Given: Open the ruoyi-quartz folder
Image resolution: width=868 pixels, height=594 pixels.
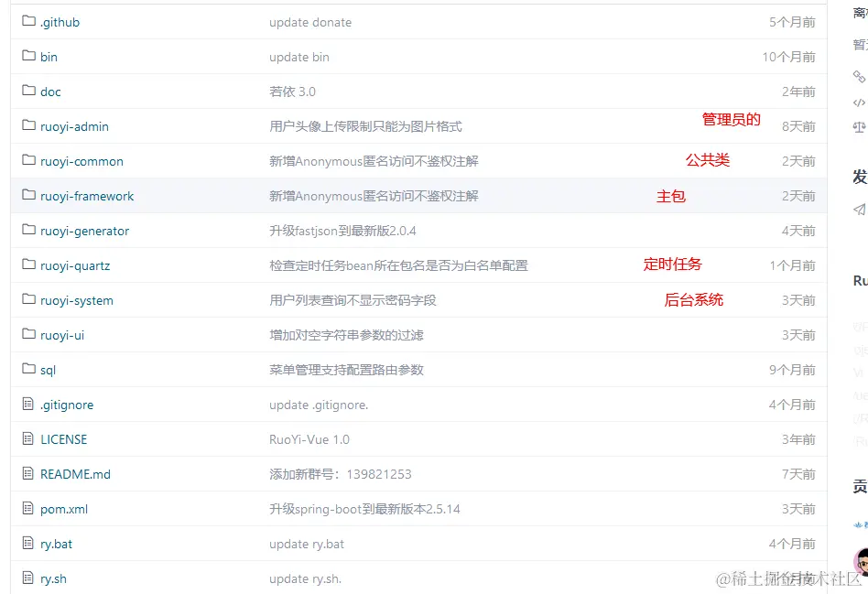Looking at the screenshot, I should pyautogui.click(x=75, y=265).
